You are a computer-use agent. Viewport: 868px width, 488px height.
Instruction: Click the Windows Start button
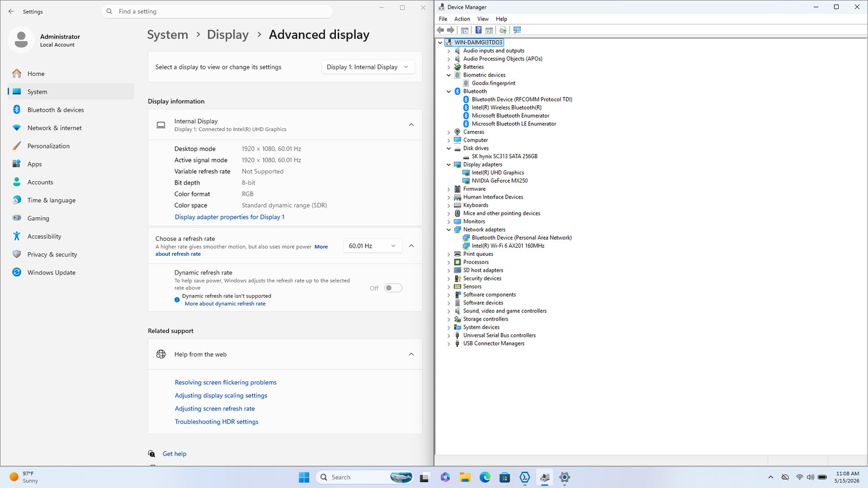coord(304,477)
